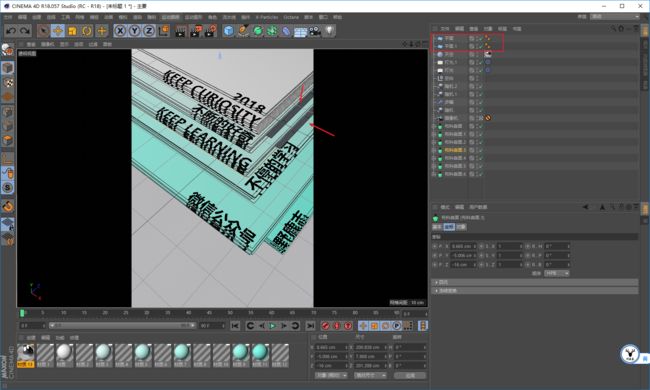The image size is (650, 390).
Task: Toggle the green checkmark of the top object
Action: click(x=480, y=38)
